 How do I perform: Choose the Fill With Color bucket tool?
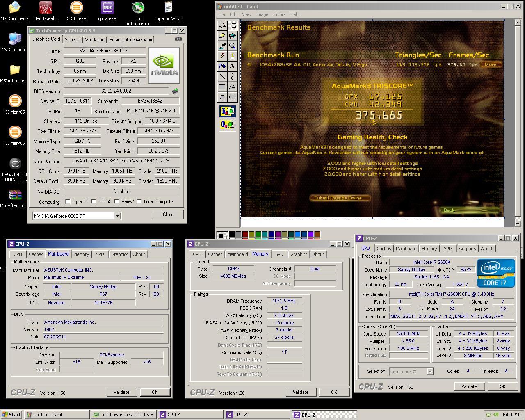tap(232, 36)
